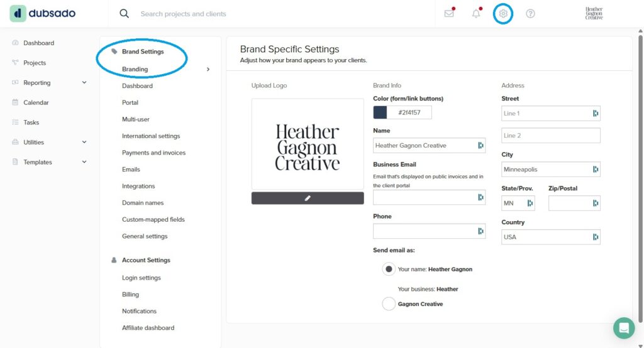This screenshot has height=348, width=644.
Task: Open the Login settings link
Action: 142,278
